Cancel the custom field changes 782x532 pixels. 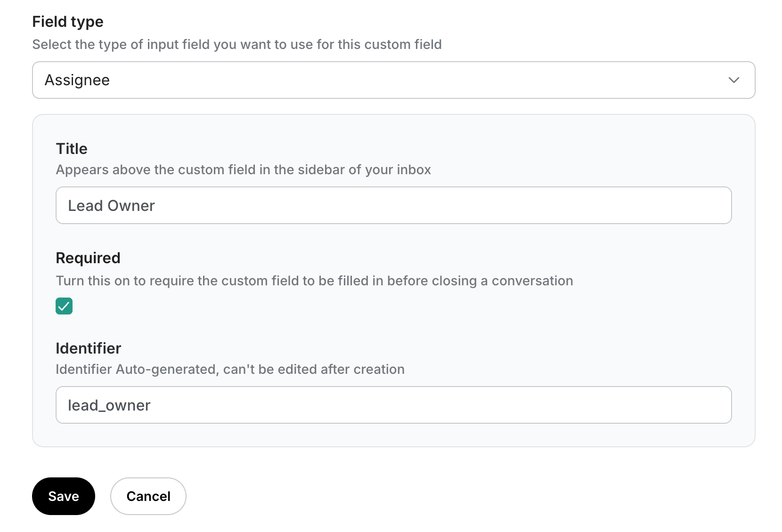pyautogui.click(x=148, y=496)
